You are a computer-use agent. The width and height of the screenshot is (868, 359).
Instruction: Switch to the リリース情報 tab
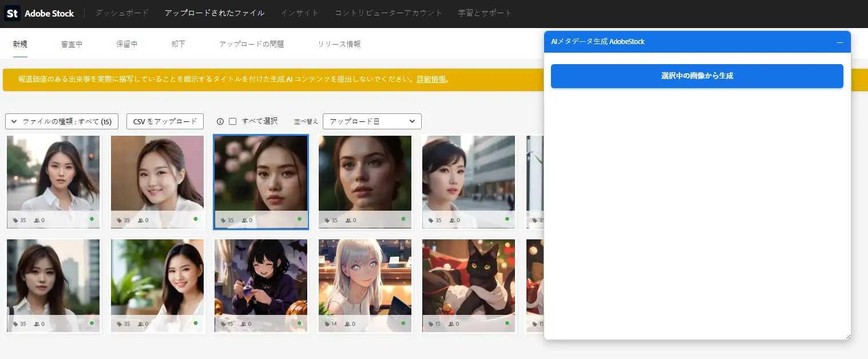click(339, 44)
